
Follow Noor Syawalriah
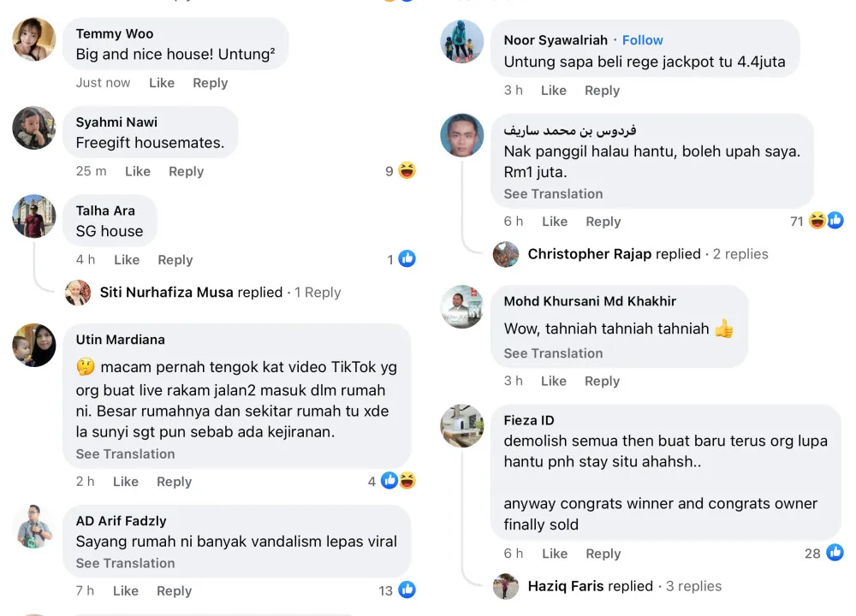click(642, 40)
